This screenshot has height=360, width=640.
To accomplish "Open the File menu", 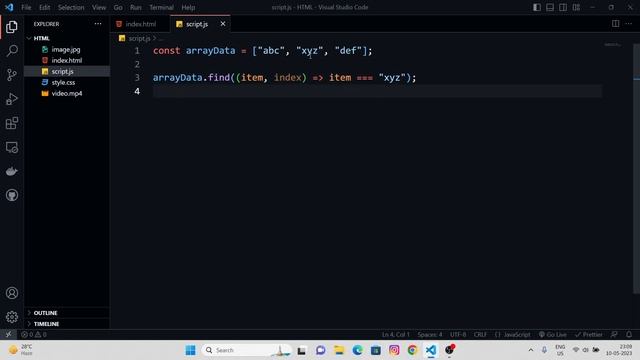I will [26, 7].
